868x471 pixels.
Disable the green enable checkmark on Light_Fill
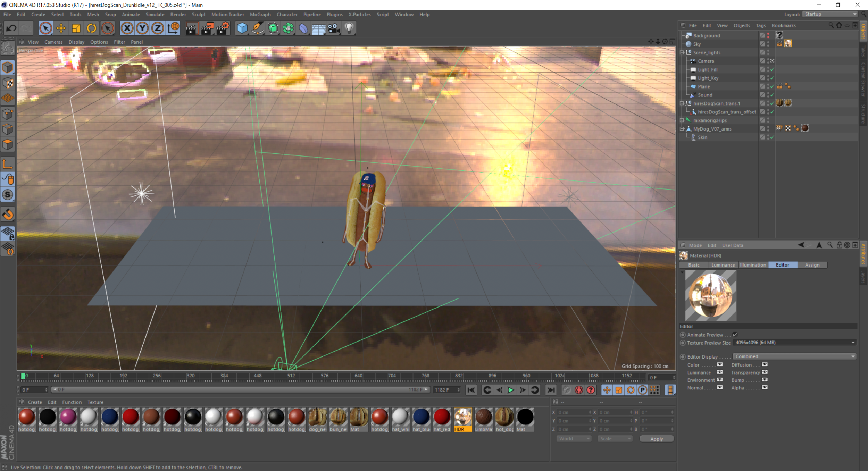(x=772, y=69)
